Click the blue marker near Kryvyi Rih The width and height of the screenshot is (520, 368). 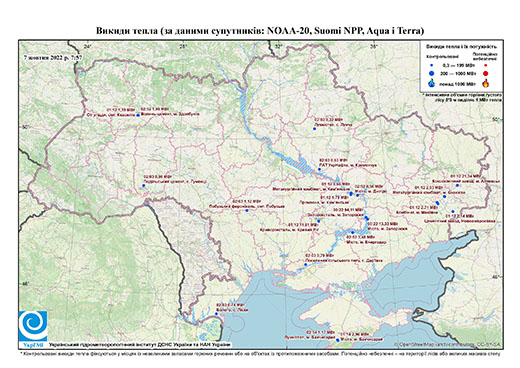(x=319, y=221)
